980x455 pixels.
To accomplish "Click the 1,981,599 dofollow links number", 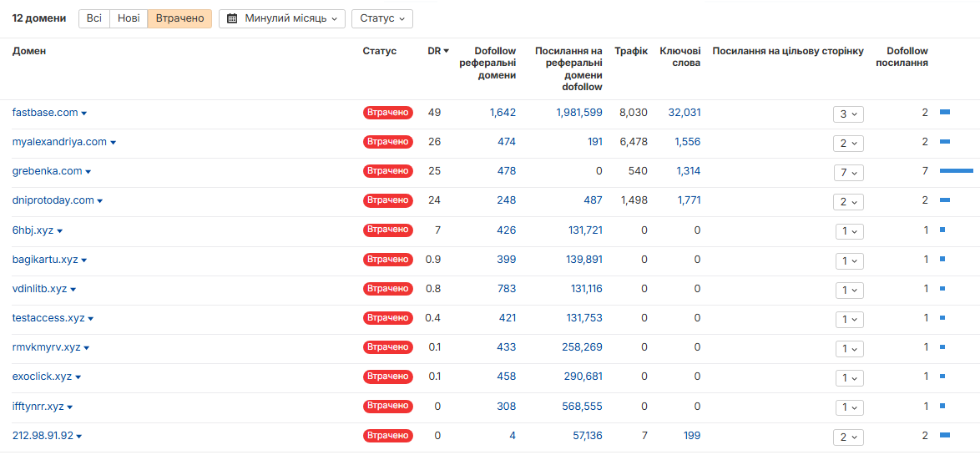I will (x=578, y=113).
